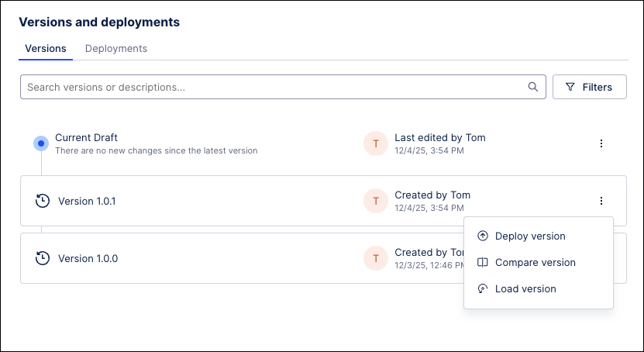Image resolution: width=644 pixels, height=352 pixels.
Task: Switch to the Deployments tab
Action: [x=116, y=48]
